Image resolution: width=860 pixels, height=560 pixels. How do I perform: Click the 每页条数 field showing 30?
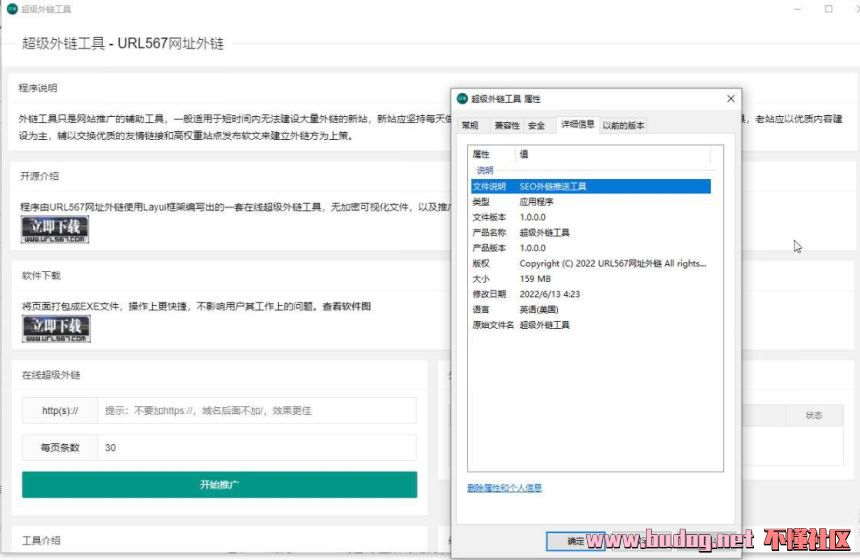[x=256, y=448]
